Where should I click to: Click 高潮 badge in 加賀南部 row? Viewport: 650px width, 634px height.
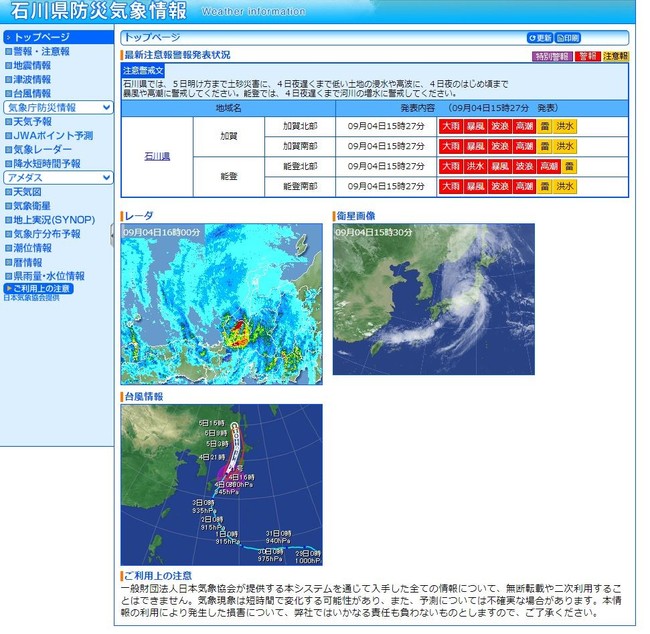coord(524,146)
